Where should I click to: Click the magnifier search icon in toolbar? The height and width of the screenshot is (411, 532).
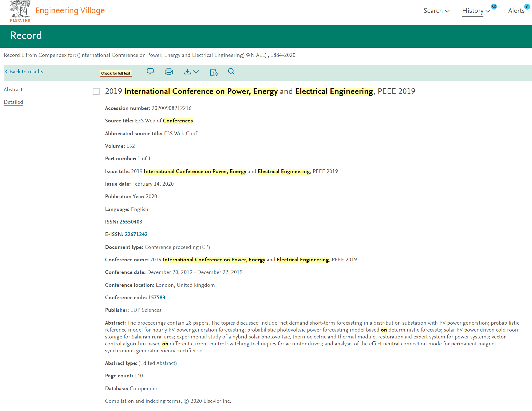(231, 71)
